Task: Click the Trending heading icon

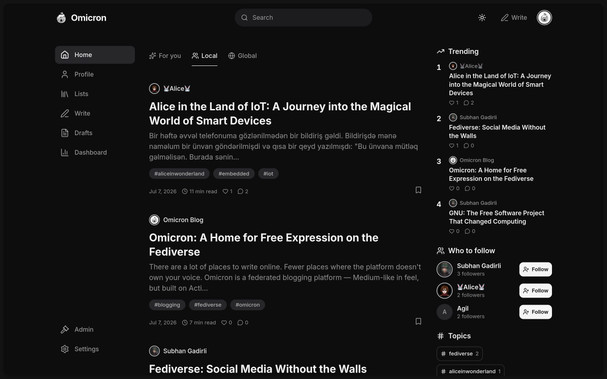Action: tap(441, 51)
